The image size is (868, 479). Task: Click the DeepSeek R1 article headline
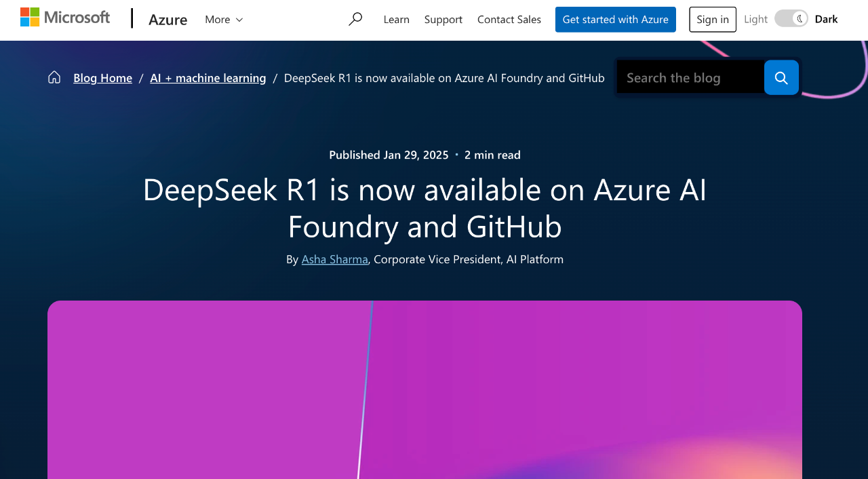click(x=425, y=208)
